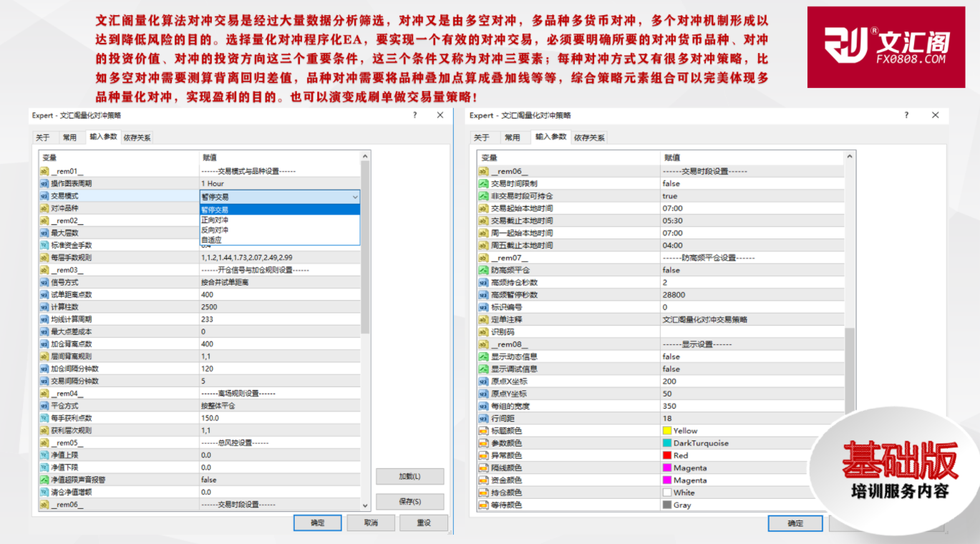The width and height of the screenshot is (980, 544).
Task: Open 依存关系 tab in the dialog with 加载 button
Action: coord(137,137)
